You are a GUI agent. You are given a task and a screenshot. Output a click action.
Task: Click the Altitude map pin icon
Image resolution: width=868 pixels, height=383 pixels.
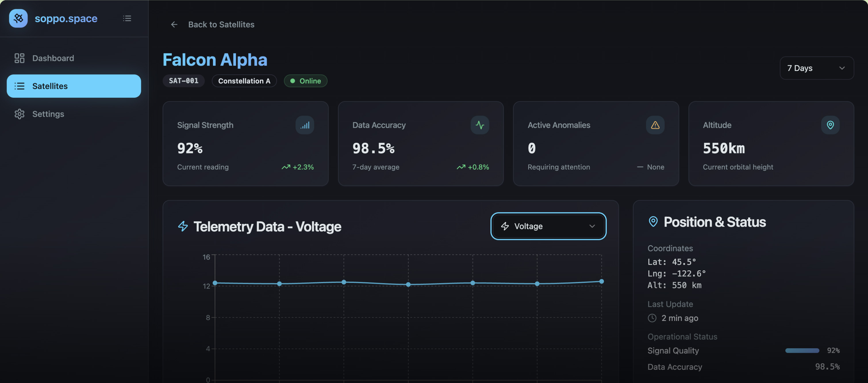[x=830, y=125]
